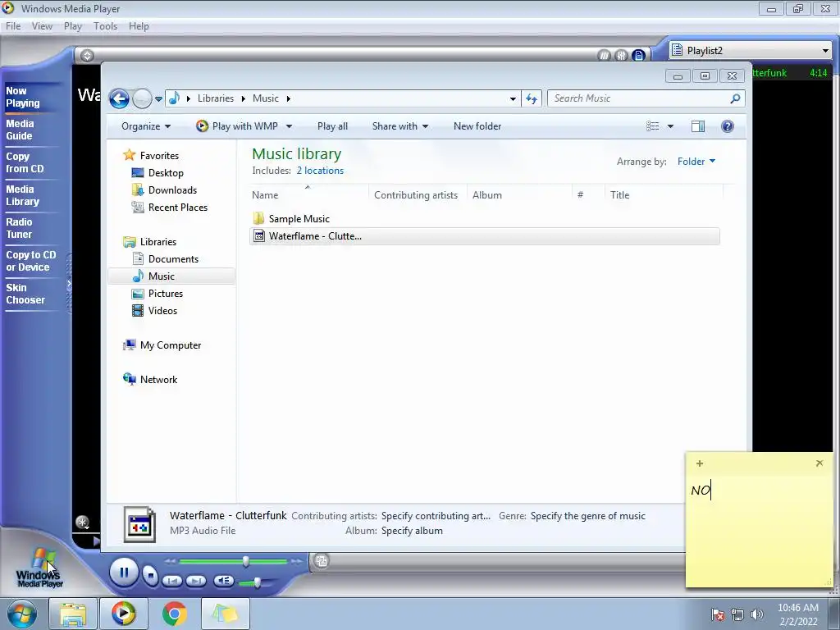
Task: Sort by Album column header
Action: tap(519, 195)
